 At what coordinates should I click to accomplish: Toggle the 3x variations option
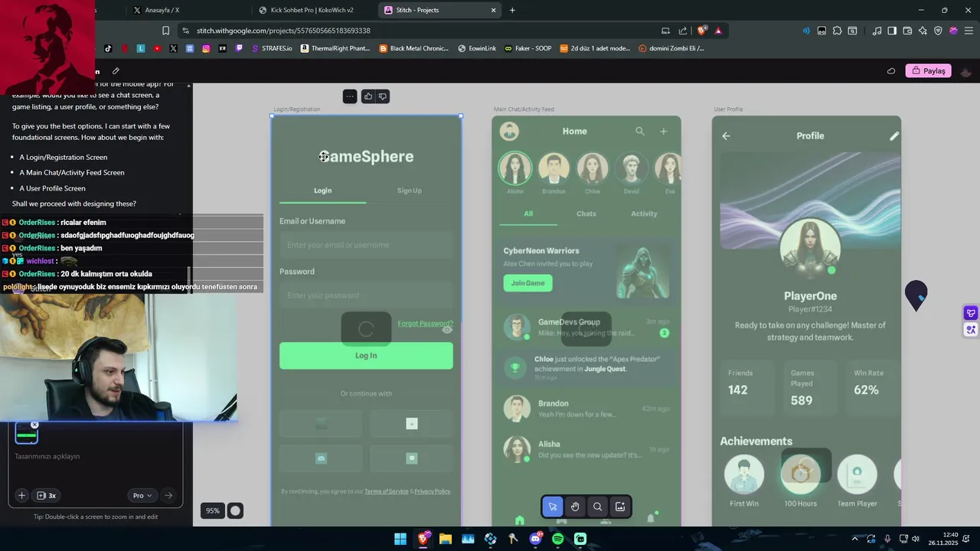47,495
